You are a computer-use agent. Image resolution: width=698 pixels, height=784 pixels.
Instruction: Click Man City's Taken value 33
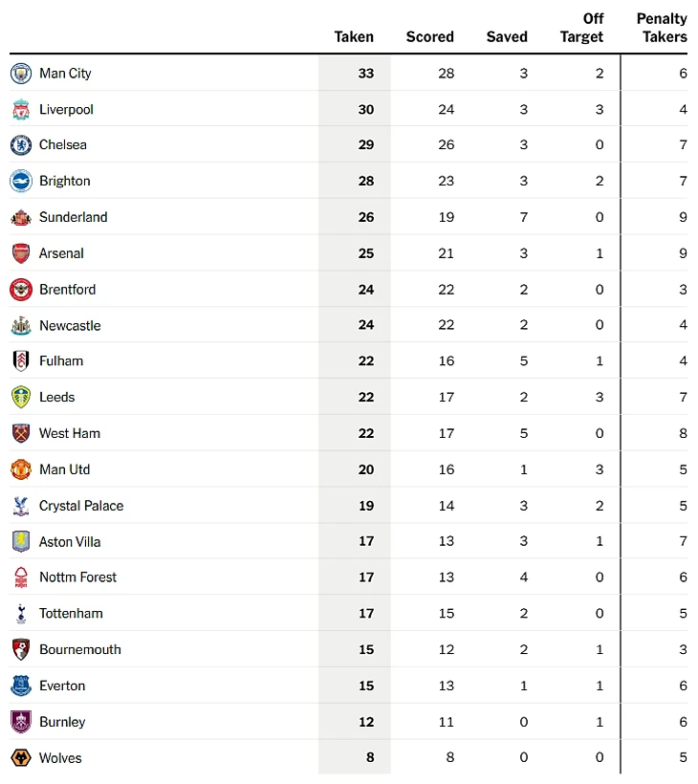coord(365,74)
